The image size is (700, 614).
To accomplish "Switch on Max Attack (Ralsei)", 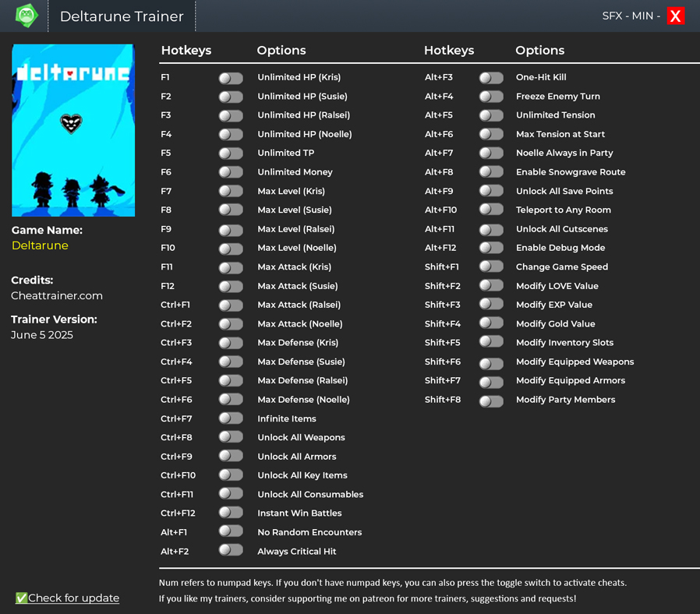I will pos(231,305).
